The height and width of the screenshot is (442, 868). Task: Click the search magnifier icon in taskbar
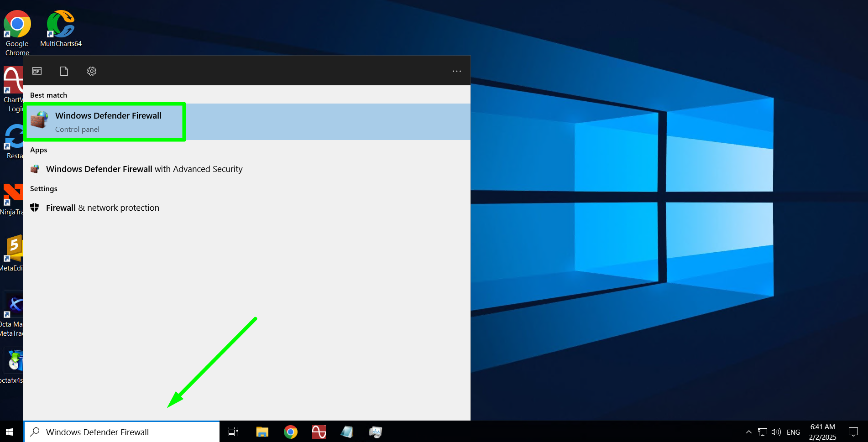pyautogui.click(x=35, y=432)
